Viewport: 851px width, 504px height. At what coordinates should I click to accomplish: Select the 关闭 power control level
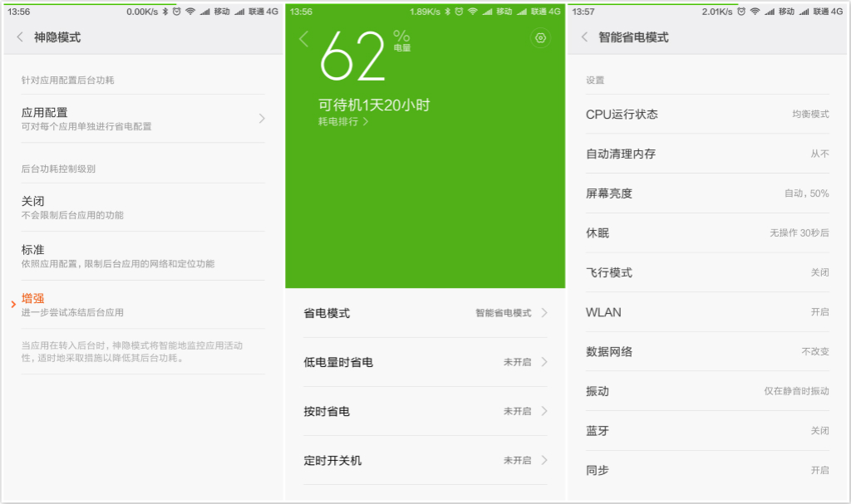[x=141, y=206]
